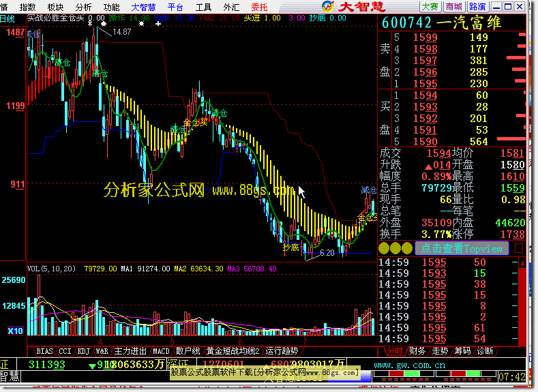Viewport: 538px width, 392px height.
Task: Open the 功能 menu
Action: (x=111, y=7)
